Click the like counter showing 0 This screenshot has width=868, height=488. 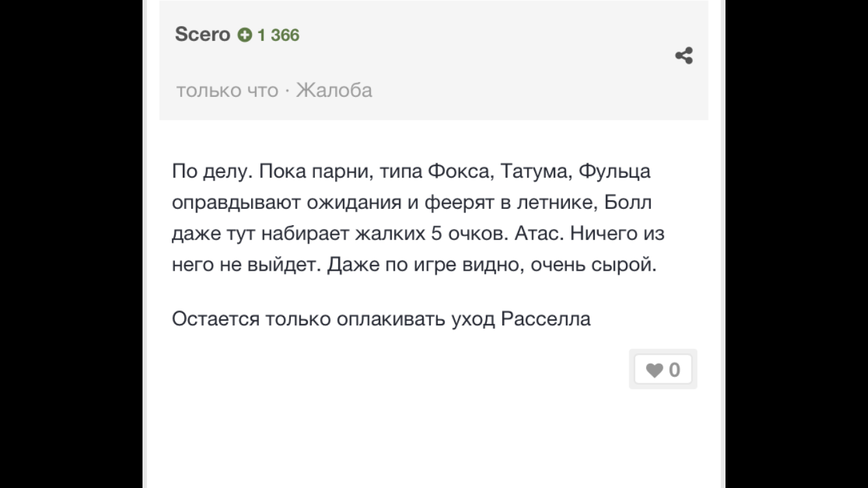point(674,370)
